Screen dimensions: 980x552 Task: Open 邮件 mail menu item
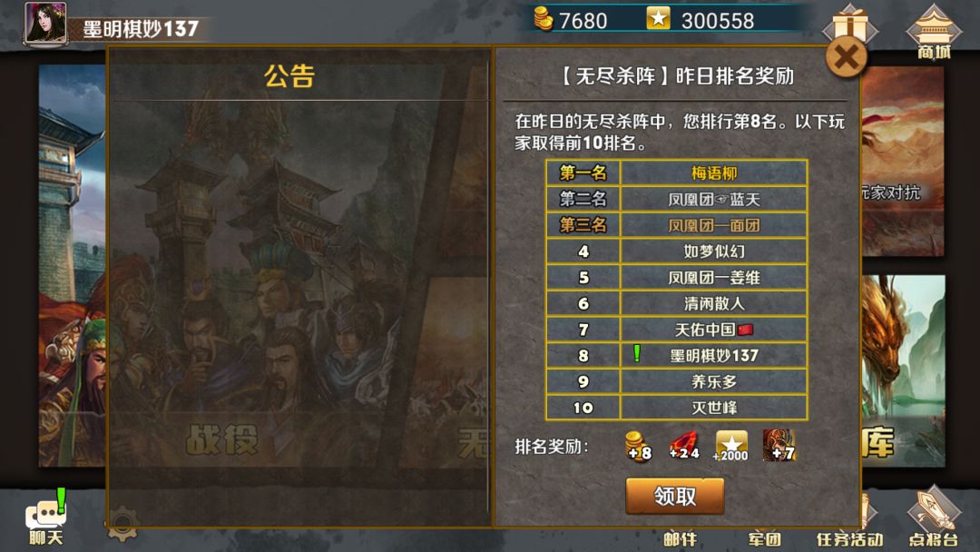point(680,538)
